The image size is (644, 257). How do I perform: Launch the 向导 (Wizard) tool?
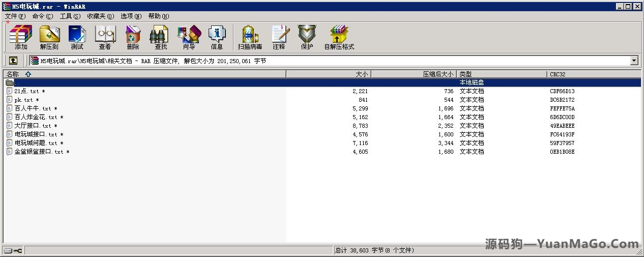189,38
